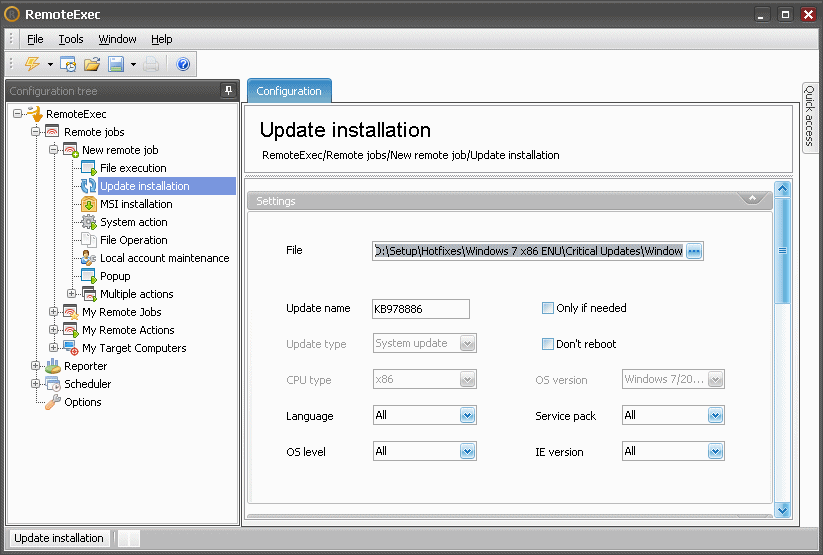Click the Update installation tree icon

88,185
